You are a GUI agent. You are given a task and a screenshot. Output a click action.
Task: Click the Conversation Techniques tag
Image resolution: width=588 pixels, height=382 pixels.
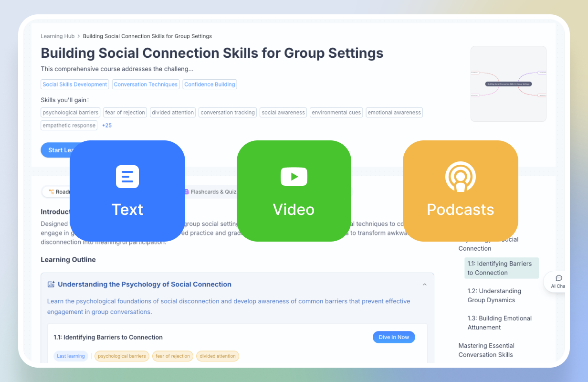tap(146, 85)
